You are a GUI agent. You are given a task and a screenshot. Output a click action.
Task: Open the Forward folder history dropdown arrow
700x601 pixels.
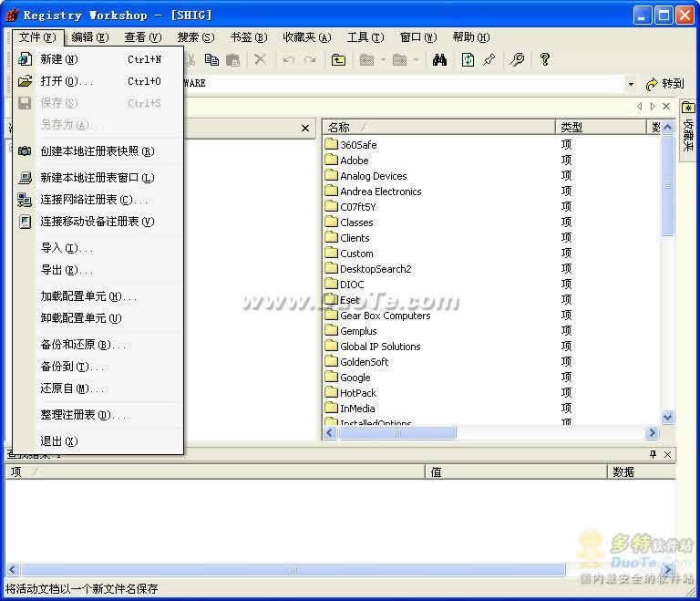click(x=416, y=59)
